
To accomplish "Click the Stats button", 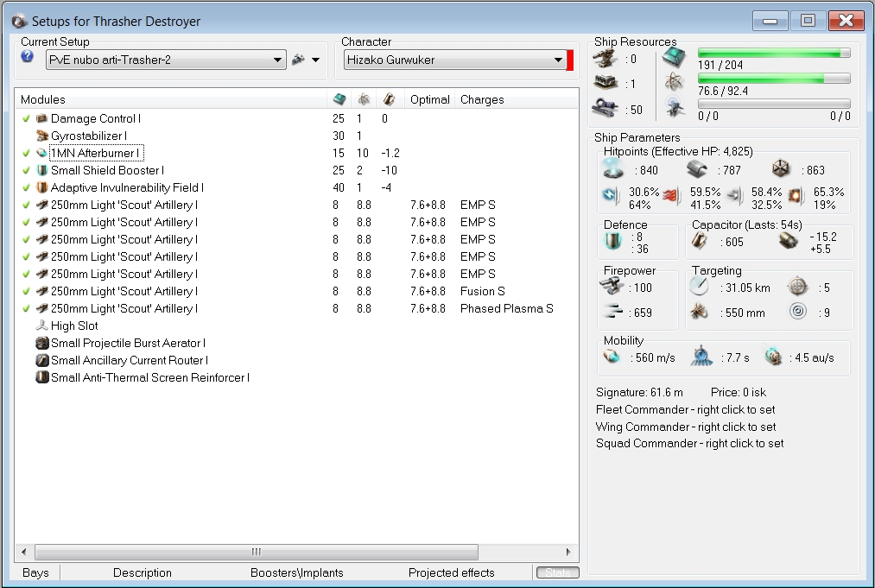I will (557, 572).
